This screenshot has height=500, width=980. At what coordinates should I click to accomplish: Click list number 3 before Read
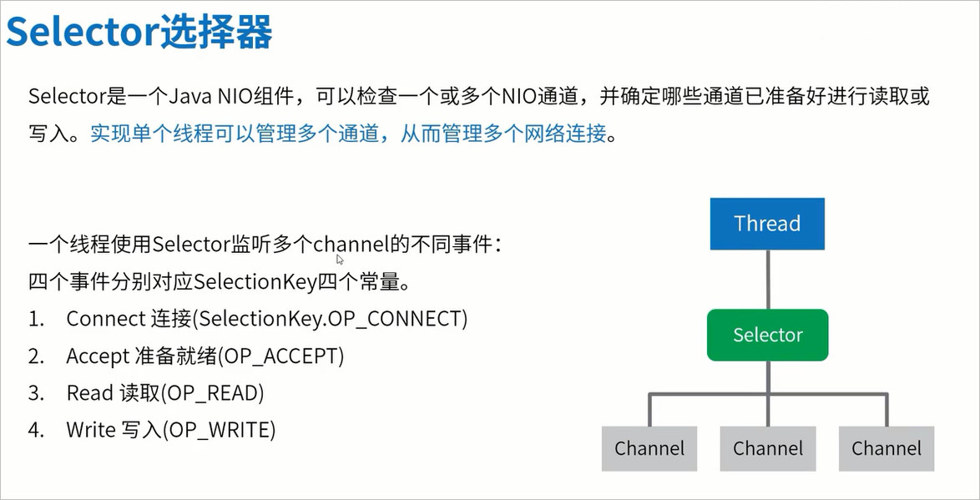click(36, 393)
